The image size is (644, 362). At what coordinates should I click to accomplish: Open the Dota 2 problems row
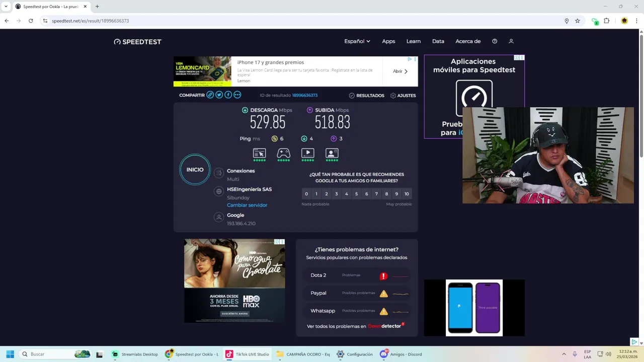(x=357, y=276)
